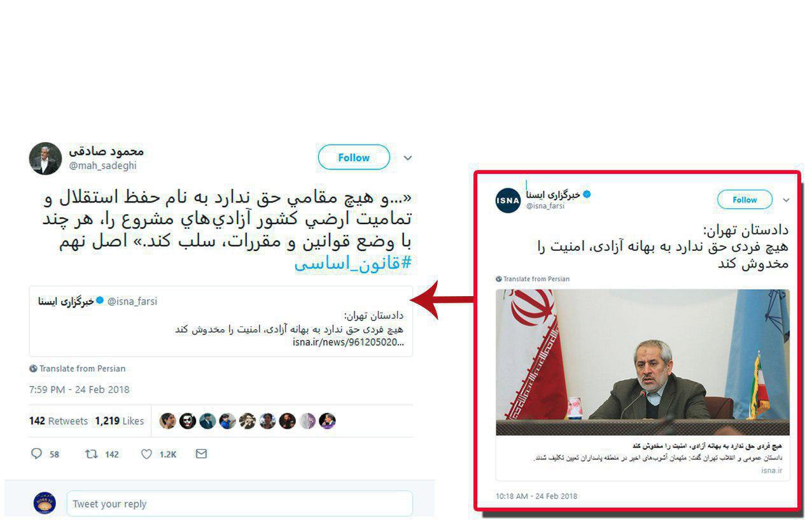Open the prosecutor photo in ISNA tweet

click(643, 362)
